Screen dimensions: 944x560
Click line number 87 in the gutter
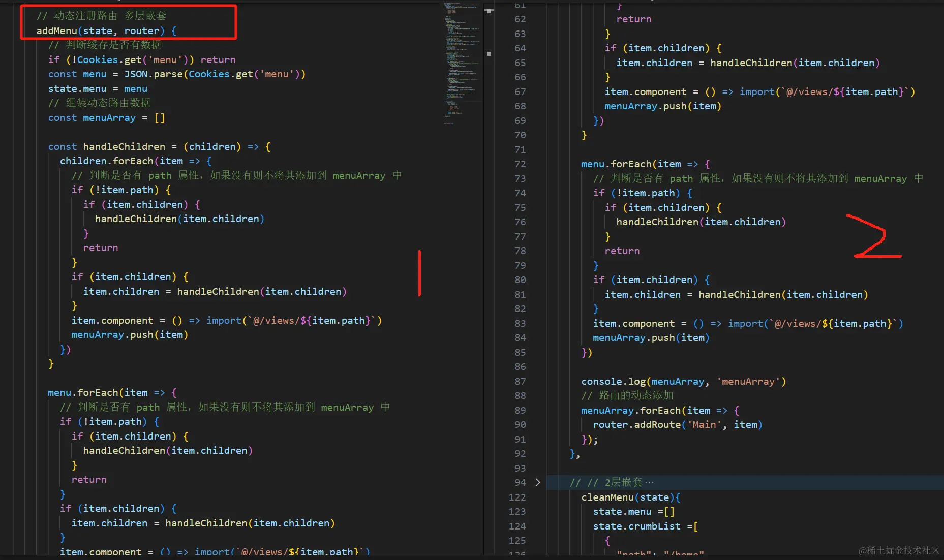pos(520,382)
